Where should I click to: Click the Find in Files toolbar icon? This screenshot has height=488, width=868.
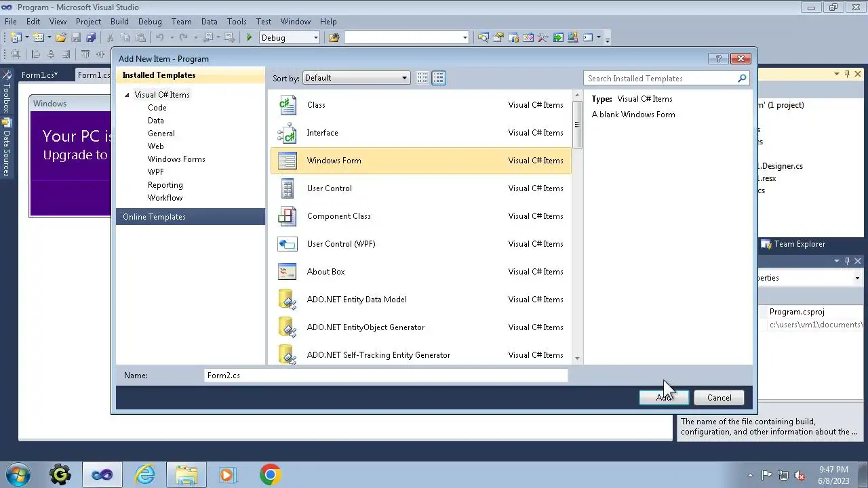(x=334, y=38)
